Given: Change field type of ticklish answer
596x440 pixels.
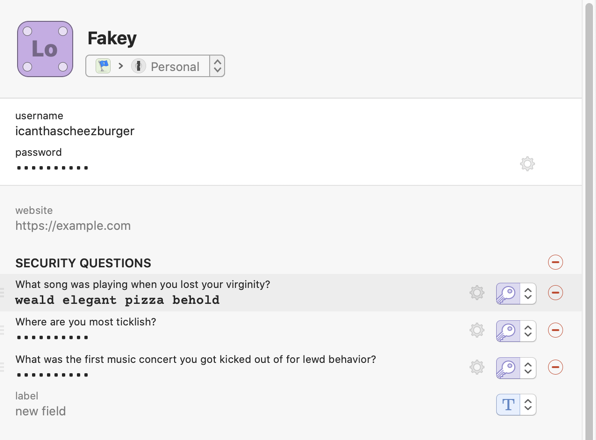Looking at the screenshot, I should [x=516, y=331].
